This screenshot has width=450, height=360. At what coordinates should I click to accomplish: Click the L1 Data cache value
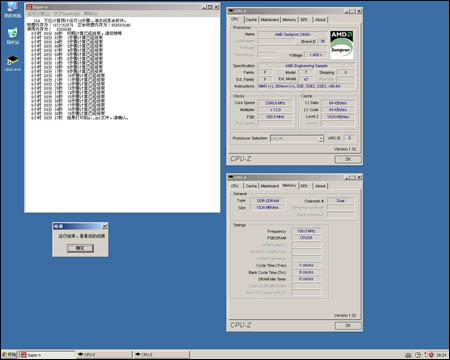pos(338,103)
